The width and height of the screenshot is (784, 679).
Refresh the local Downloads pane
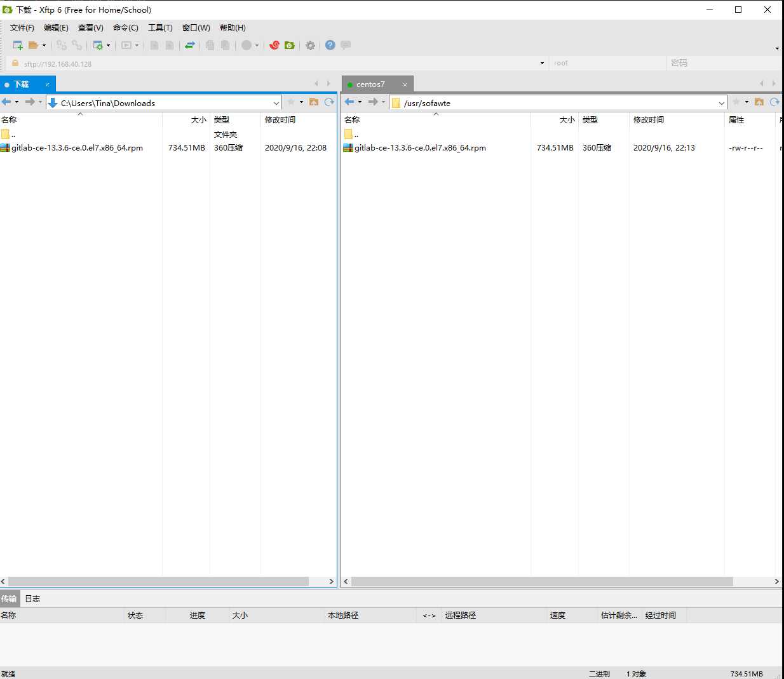(329, 102)
